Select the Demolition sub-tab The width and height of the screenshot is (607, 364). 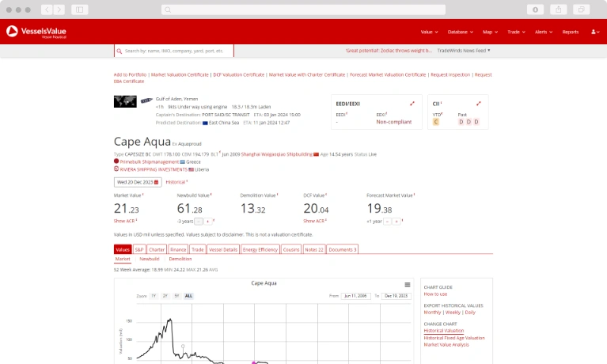[x=180, y=259]
